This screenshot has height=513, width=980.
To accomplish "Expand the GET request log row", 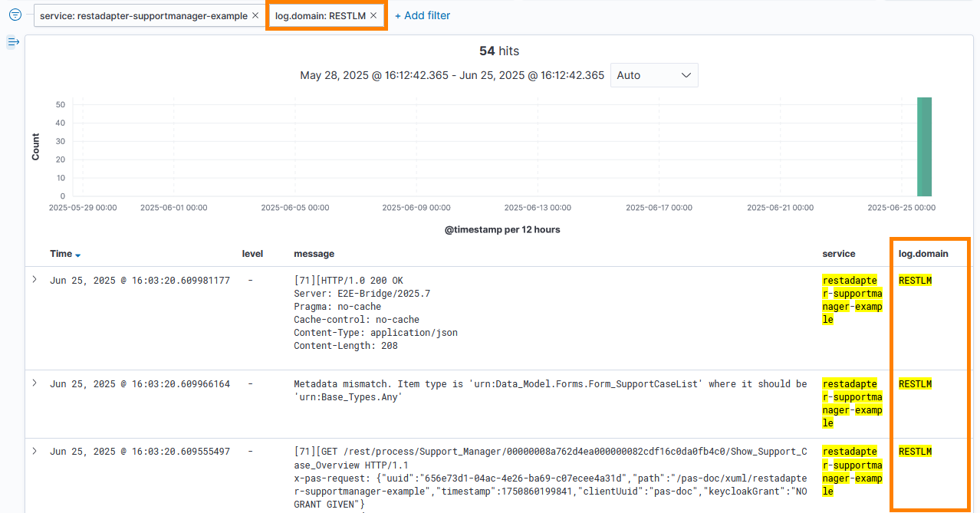I will 35,451.
